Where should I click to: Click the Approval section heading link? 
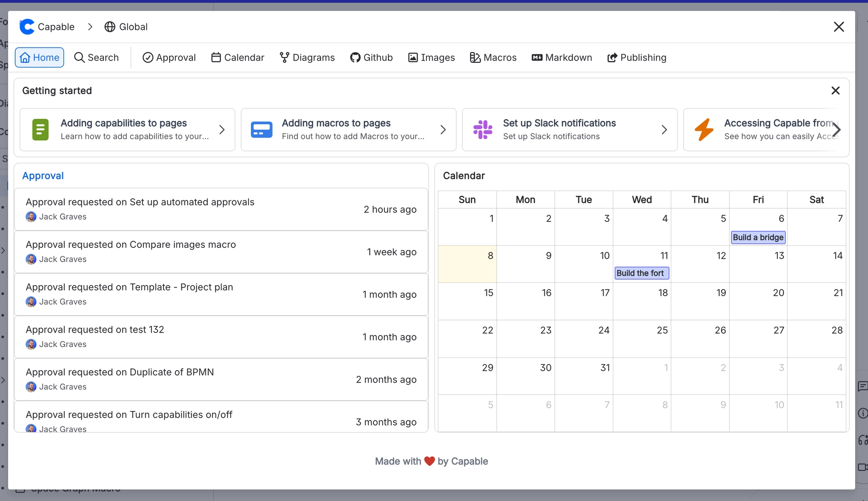coord(43,176)
